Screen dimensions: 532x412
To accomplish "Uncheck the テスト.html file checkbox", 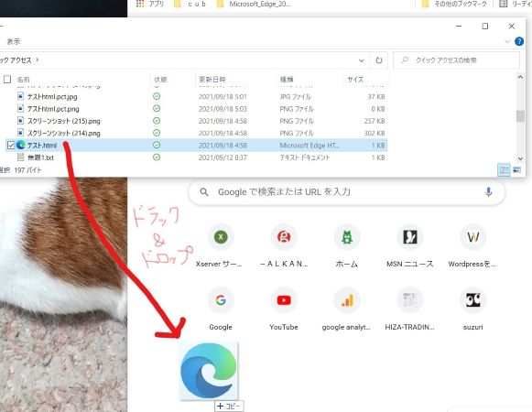I will 11,146.
